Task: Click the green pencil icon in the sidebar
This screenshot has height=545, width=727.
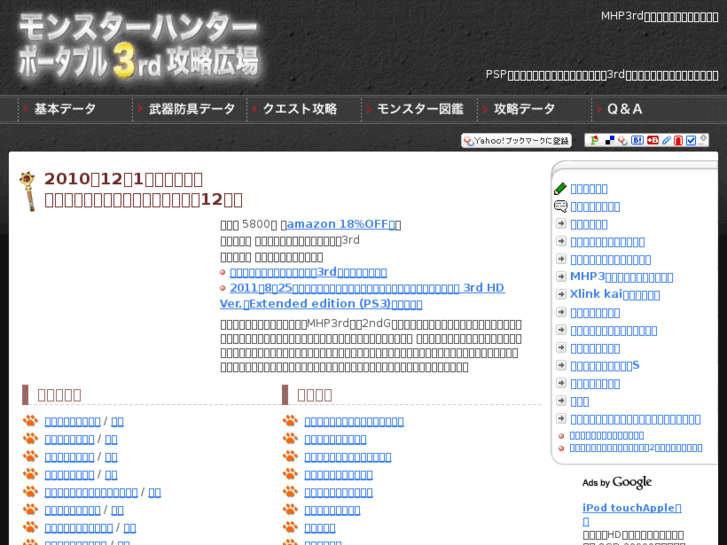Action: pos(561,188)
